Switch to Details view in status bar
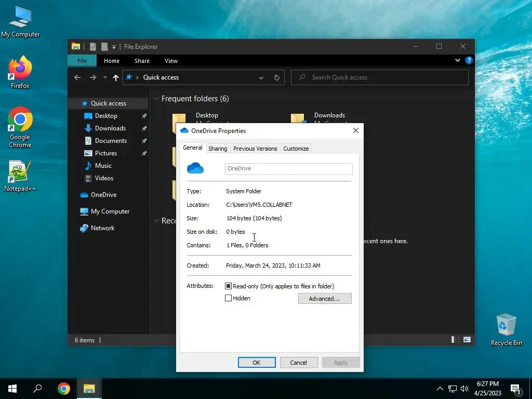Image resolution: width=532 pixels, height=399 pixels. coord(455,340)
